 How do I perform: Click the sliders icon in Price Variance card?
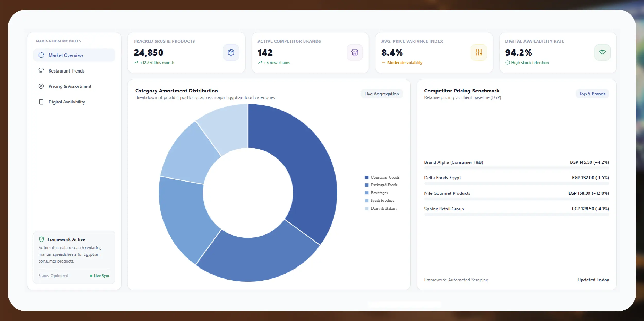coord(479,52)
